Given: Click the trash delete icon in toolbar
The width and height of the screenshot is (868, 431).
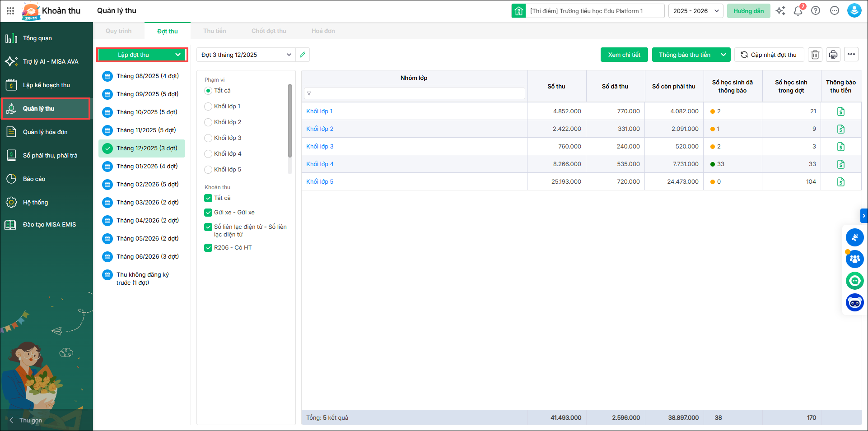Looking at the screenshot, I should pos(815,55).
